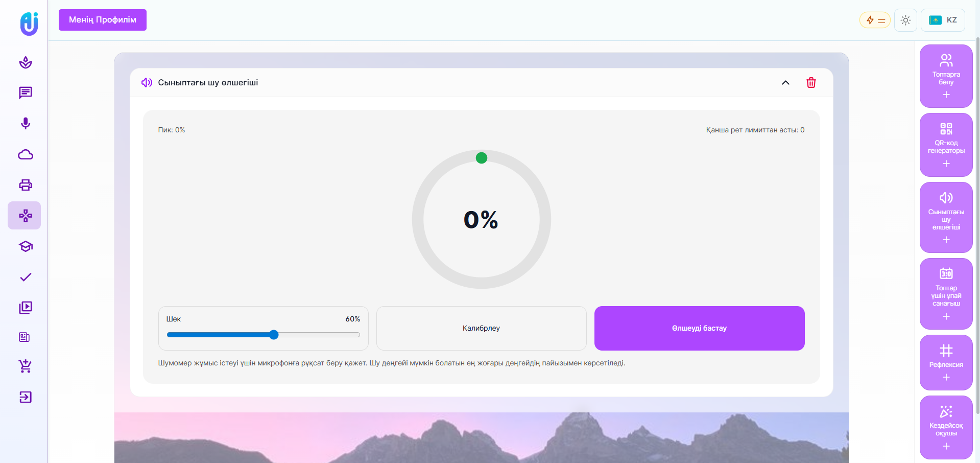Click the graduation cap sidebar icon
Screen dimensions: 980x463
tap(25, 246)
